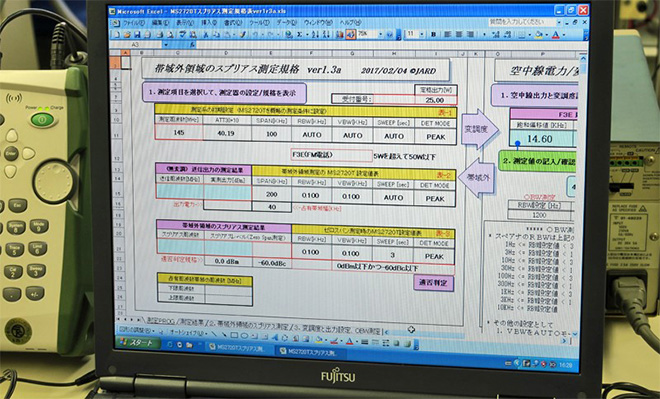Open the Chart Wizard icon
The height and width of the screenshot is (399, 660).
(340, 35)
